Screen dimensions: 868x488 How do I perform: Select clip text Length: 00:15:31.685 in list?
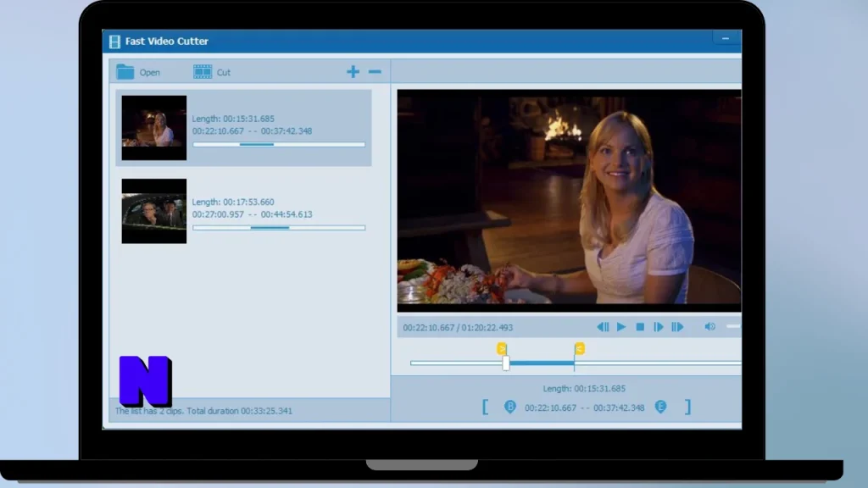coord(233,119)
